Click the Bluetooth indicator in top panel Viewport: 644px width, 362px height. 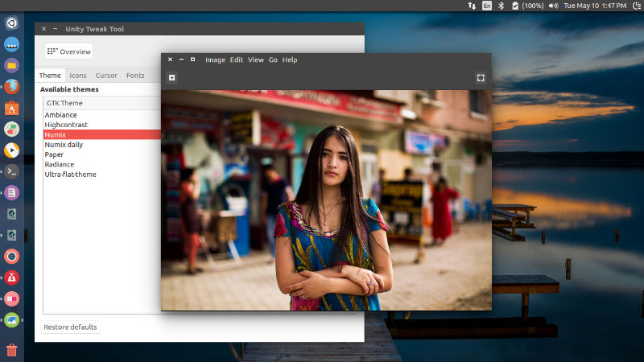click(500, 6)
